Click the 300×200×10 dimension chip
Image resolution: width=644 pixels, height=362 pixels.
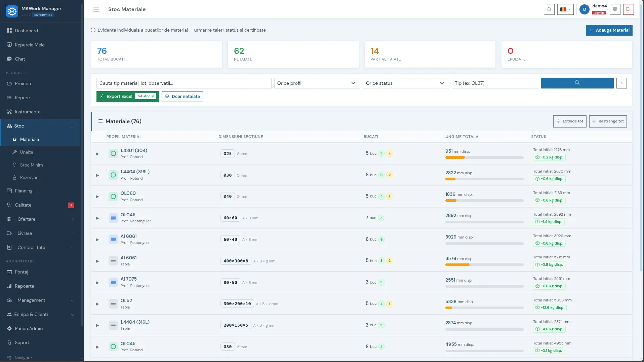coord(237,304)
